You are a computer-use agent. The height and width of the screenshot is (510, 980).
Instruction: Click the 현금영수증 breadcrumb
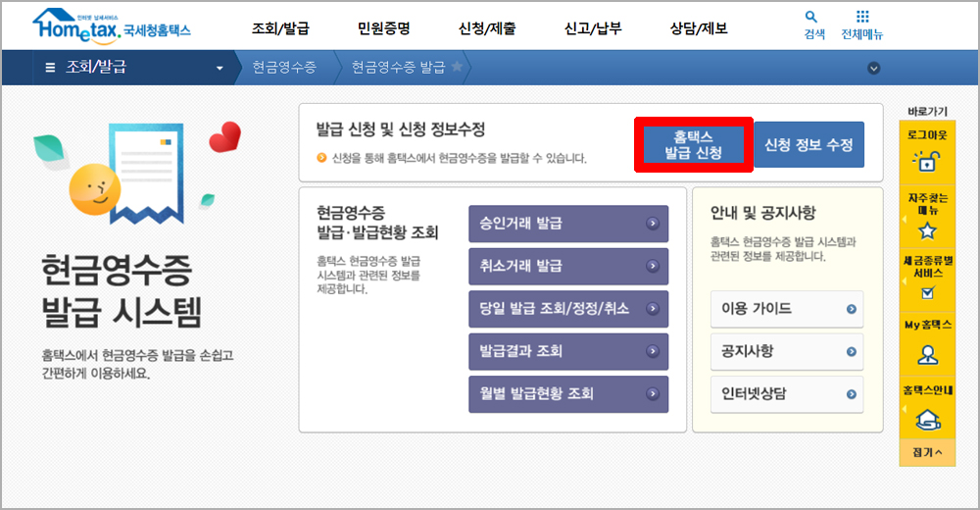pyautogui.click(x=284, y=67)
